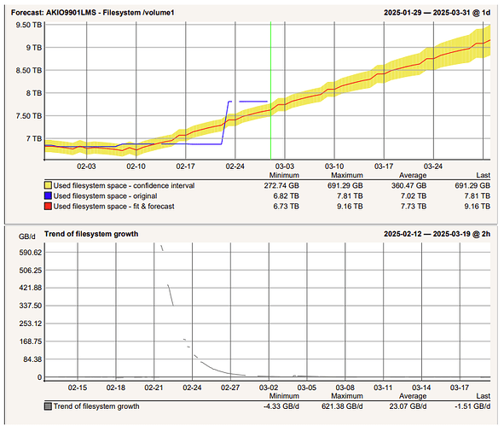Click the 9.50 TB axis label
Screen dimensions: 504x426
click(29, 25)
